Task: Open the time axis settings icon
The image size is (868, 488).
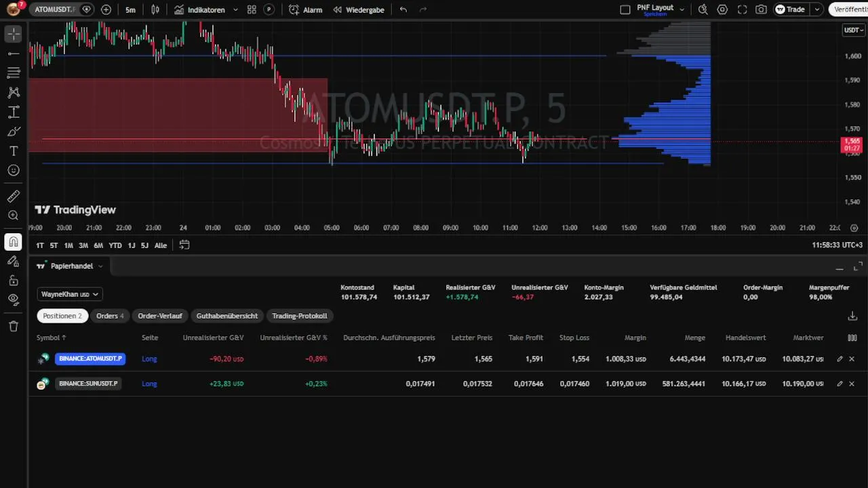Action: pos(854,228)
